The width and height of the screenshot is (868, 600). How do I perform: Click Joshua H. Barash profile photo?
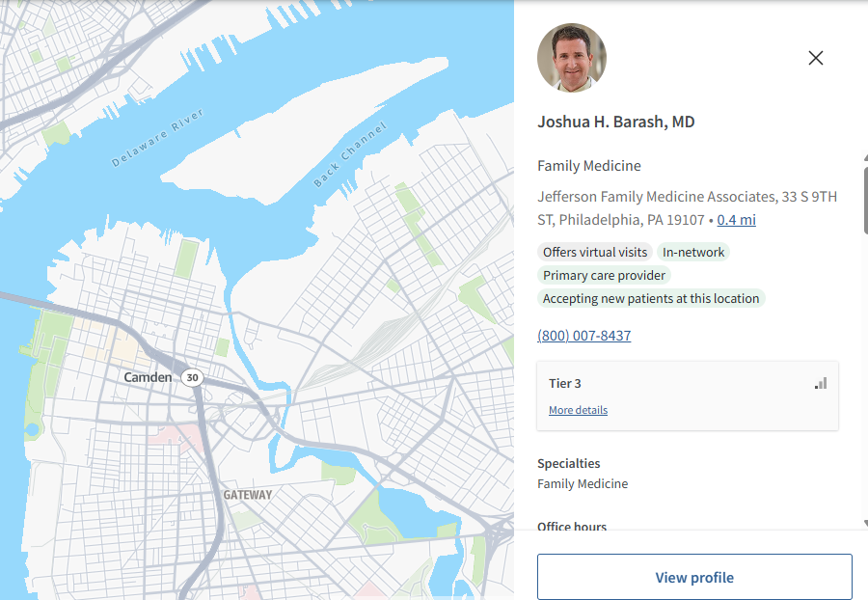572,58
